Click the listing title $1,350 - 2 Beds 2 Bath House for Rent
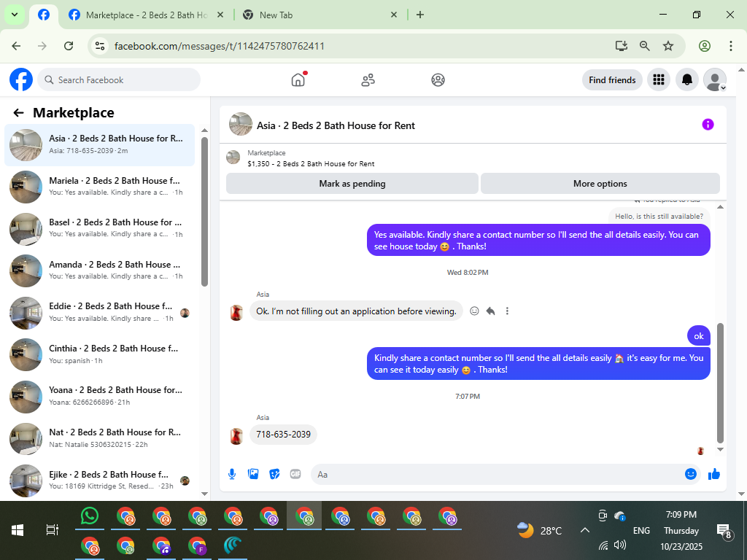Viewport: 747px width, 560px height. [311, 164]
